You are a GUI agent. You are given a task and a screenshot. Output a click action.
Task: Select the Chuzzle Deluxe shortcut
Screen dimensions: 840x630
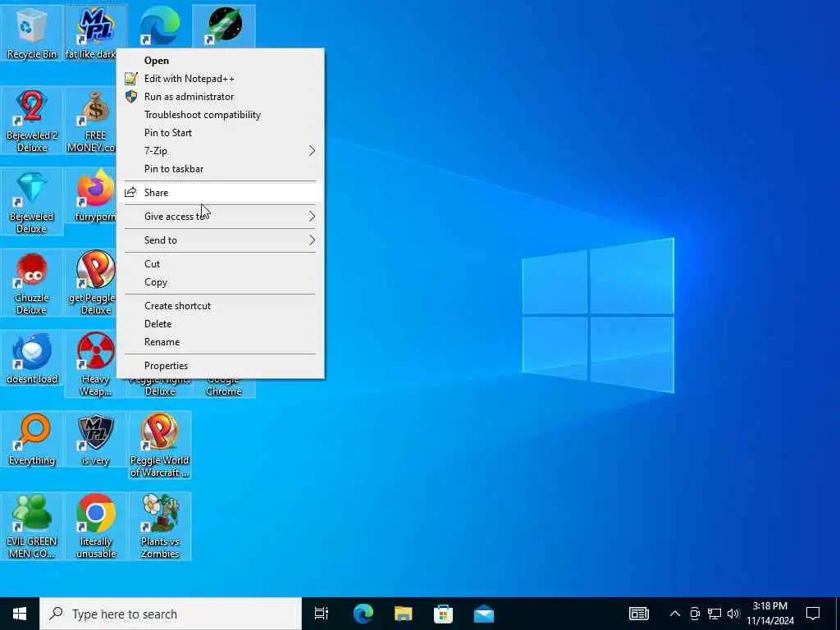coord(32,283)
